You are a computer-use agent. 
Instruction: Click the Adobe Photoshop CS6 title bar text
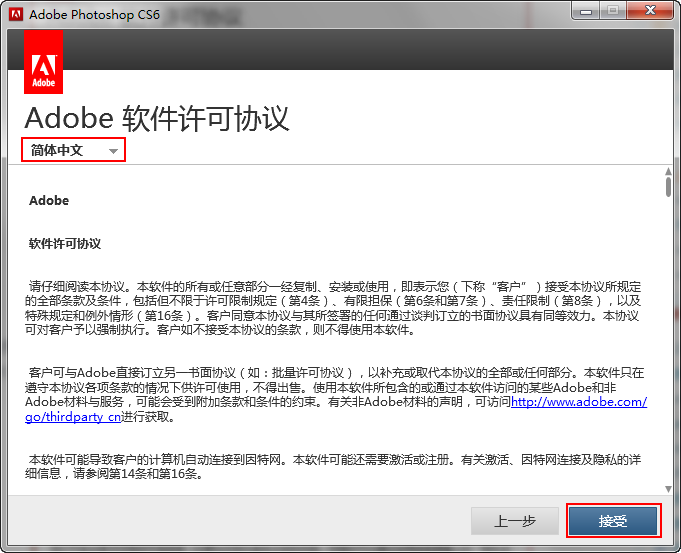coord(95,15)
